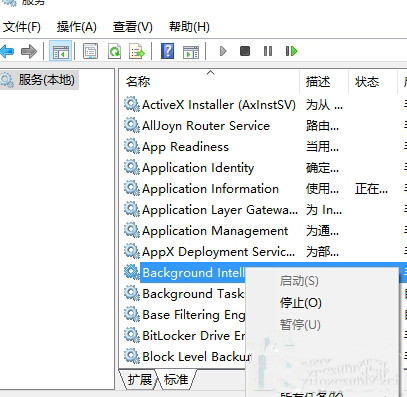This screenshot has height=397, width=407.
Task: Click the gear icon beside BitLocker Drive
Action: [x=132, y=336]
